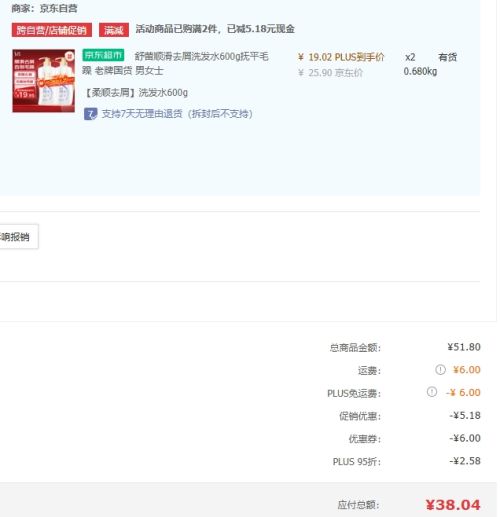Click the 总商品金额 ¥51.80 value
500x517 pixels.
[464, 347]
